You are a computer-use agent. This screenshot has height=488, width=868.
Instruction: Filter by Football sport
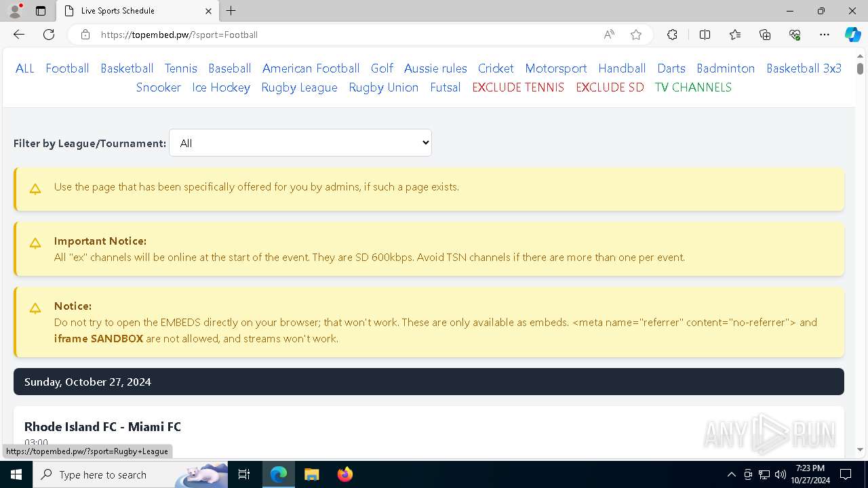point(67,68)
